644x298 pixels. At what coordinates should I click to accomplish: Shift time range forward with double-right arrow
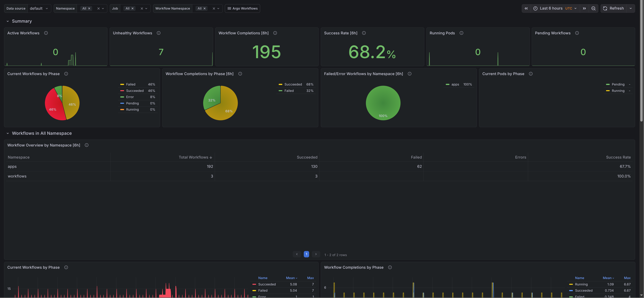pos(585,8)
